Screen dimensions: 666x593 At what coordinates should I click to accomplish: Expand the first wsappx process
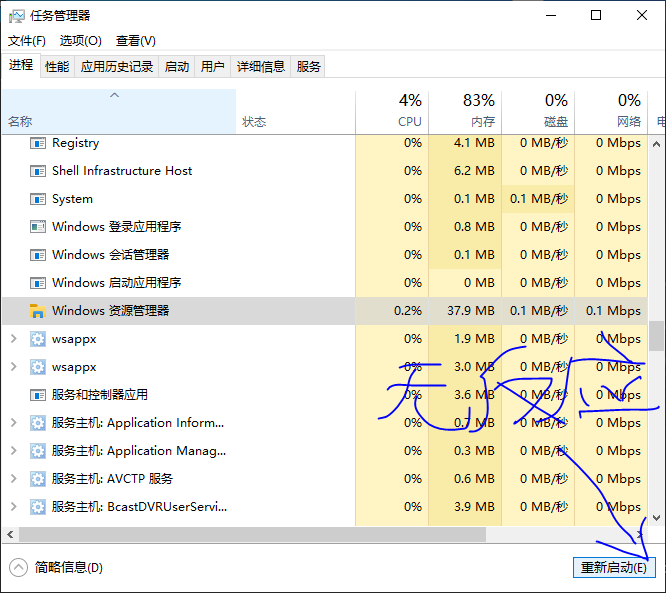pyautogui.click(x=13, y=339)
